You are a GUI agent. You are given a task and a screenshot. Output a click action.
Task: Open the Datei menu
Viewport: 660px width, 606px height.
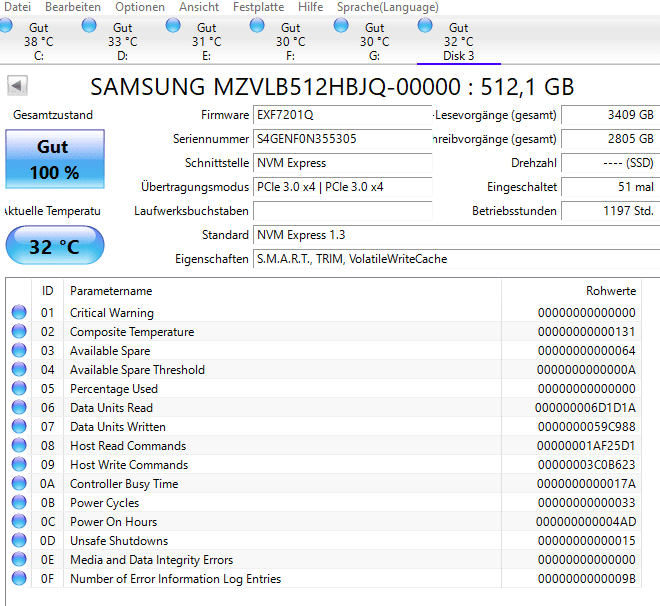(x=17, y=7)
